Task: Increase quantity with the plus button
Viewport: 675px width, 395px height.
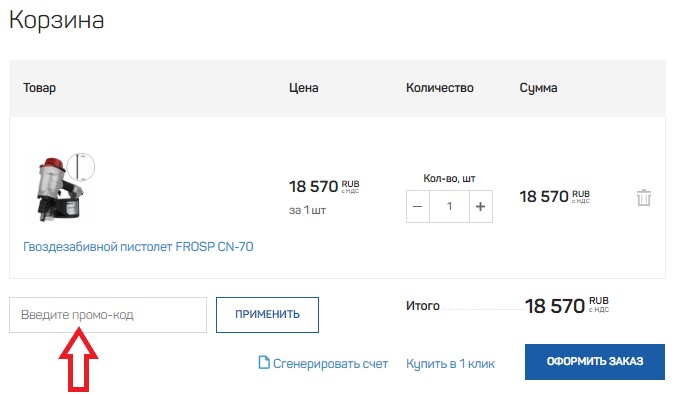Action: tap(481, 207)
